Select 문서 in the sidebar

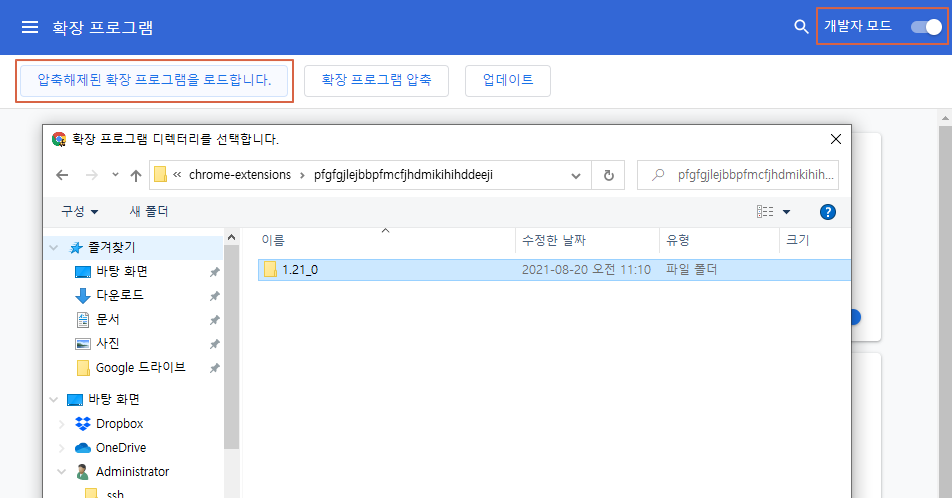(107, 319)
